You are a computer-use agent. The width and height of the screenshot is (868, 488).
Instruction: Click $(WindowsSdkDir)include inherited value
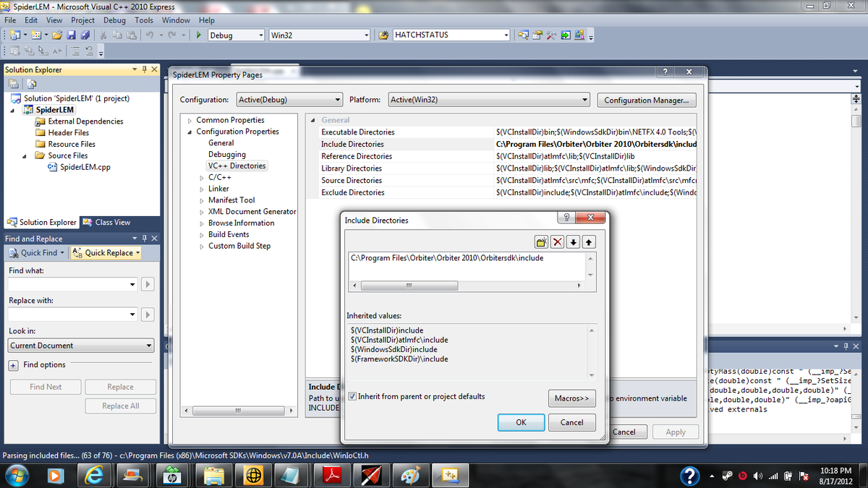coord(393,349)
